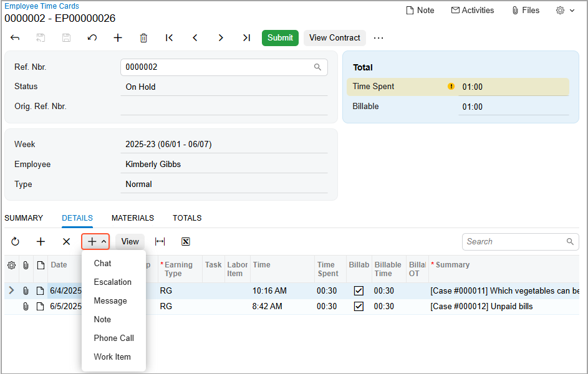Image resolution: width=588 pixels, height=374 pixels.
Task: Go to the last record
Action: point(246,38)
